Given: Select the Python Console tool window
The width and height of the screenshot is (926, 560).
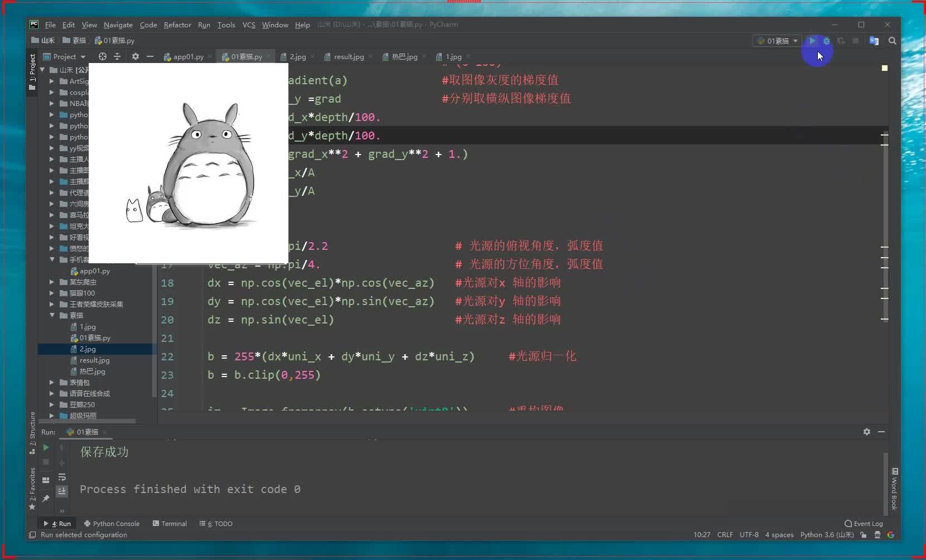Looking at the screenshot, I should [112, 523].
